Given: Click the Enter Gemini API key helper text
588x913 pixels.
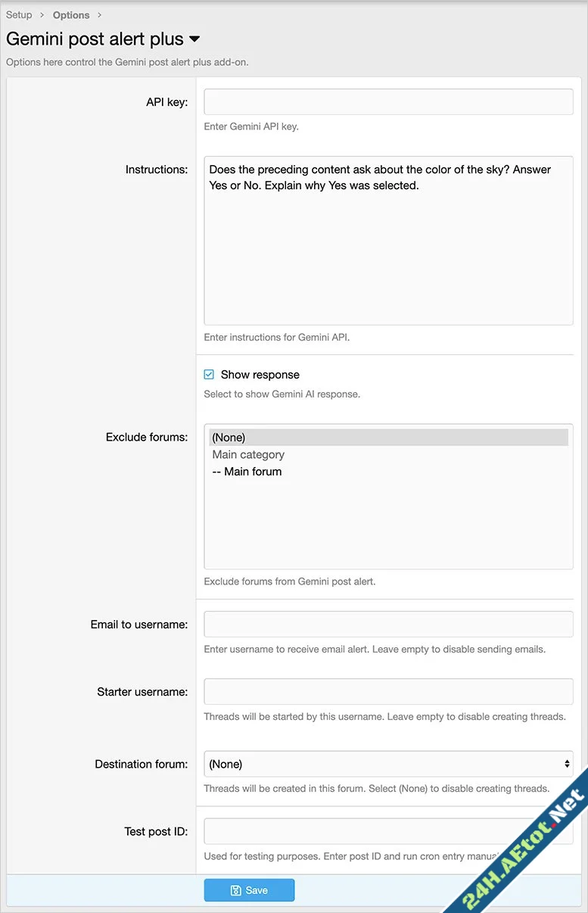Looking at the screenshot, I should click(249, 126).
